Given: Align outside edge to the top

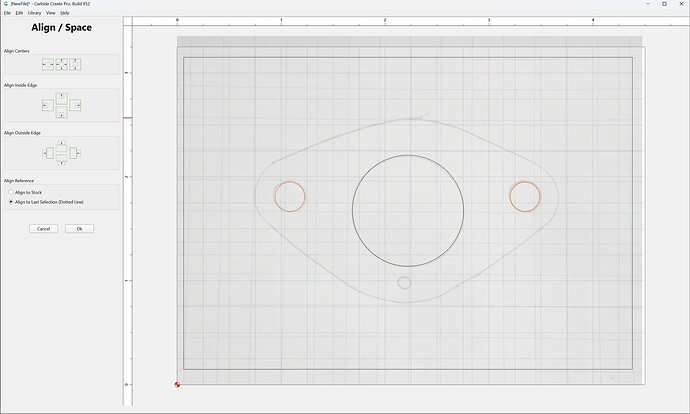Looking at the screenshot, I should pos(62,146).
